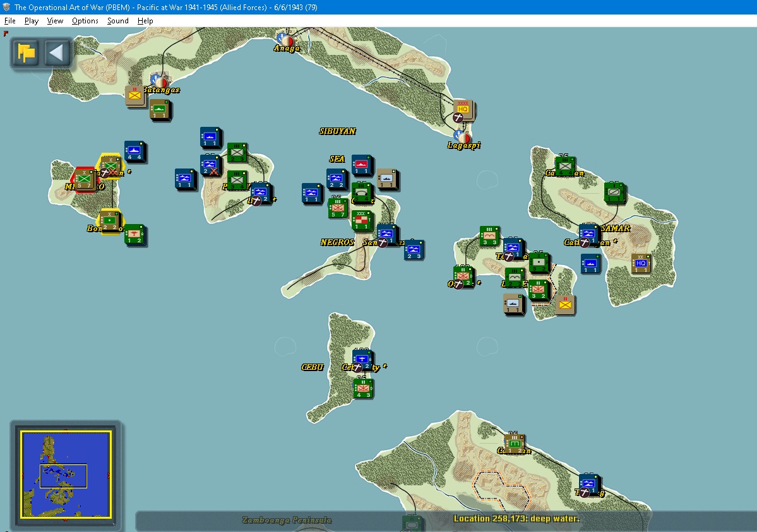Screen dimensions: 757x532
Task: Select the blue naval 2-3 unit east of Negros
Action: click(414, 250)
